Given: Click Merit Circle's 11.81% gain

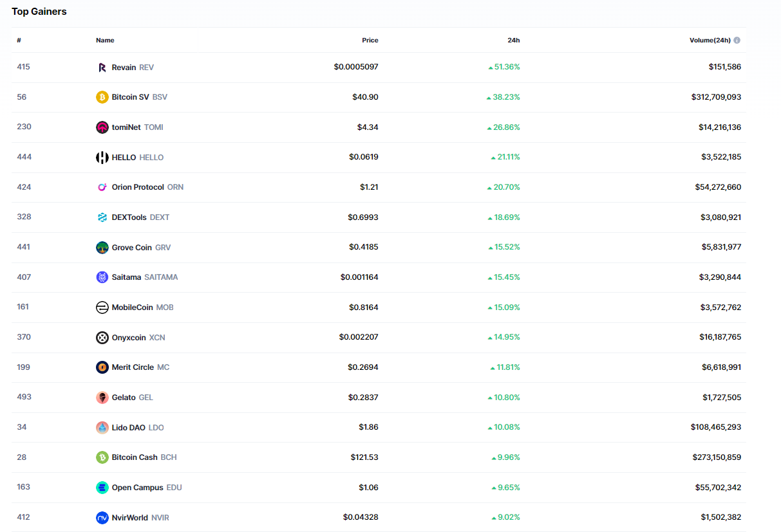Looking at the screenshot, I should pos(505,367).
